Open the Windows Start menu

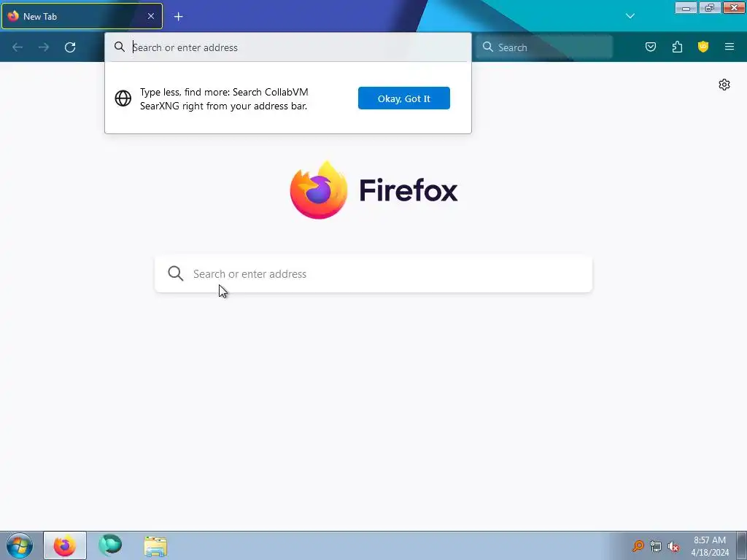tap(20, 545)
